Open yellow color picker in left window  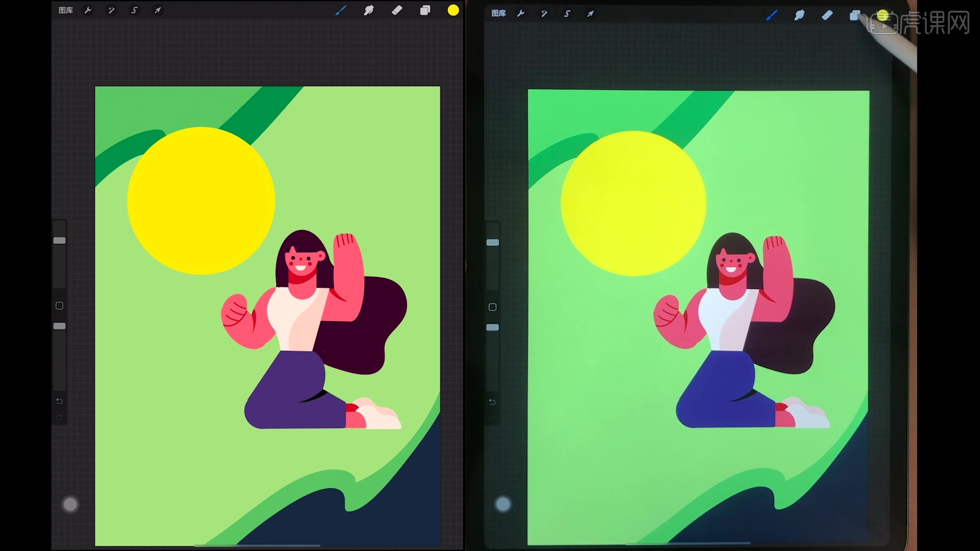tap(453, 10)
